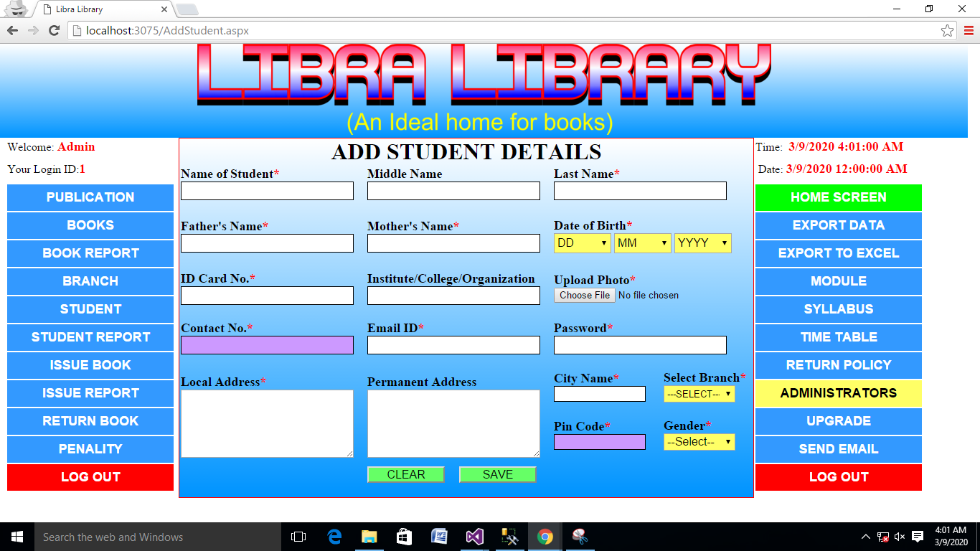This screenshot has height=551, width=980.
Task: Open Microsoft Edge from the taskbar
Action: (x=334, y=537)
